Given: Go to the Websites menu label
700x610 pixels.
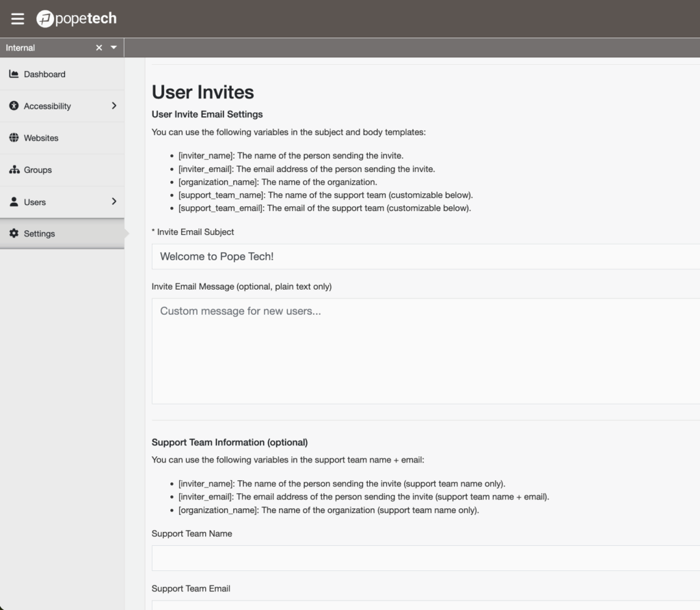Looking at the screenshot, I should click(41, 138).
